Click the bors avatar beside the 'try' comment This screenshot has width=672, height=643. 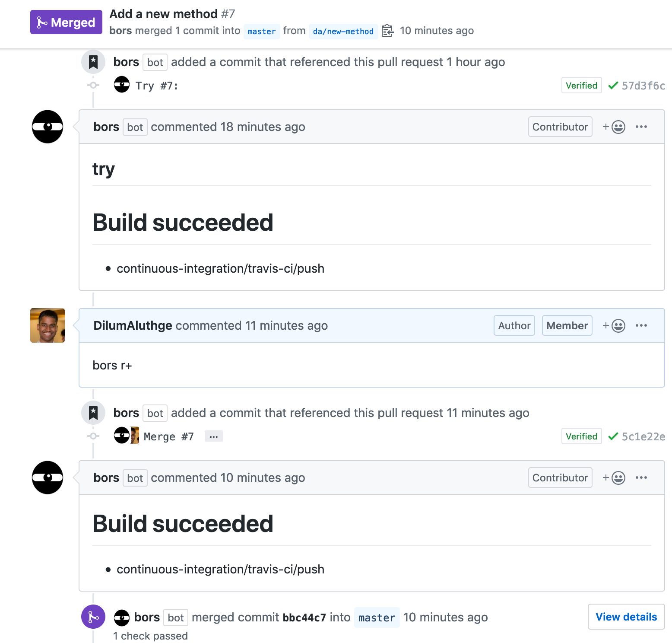(x=48, y=127)
